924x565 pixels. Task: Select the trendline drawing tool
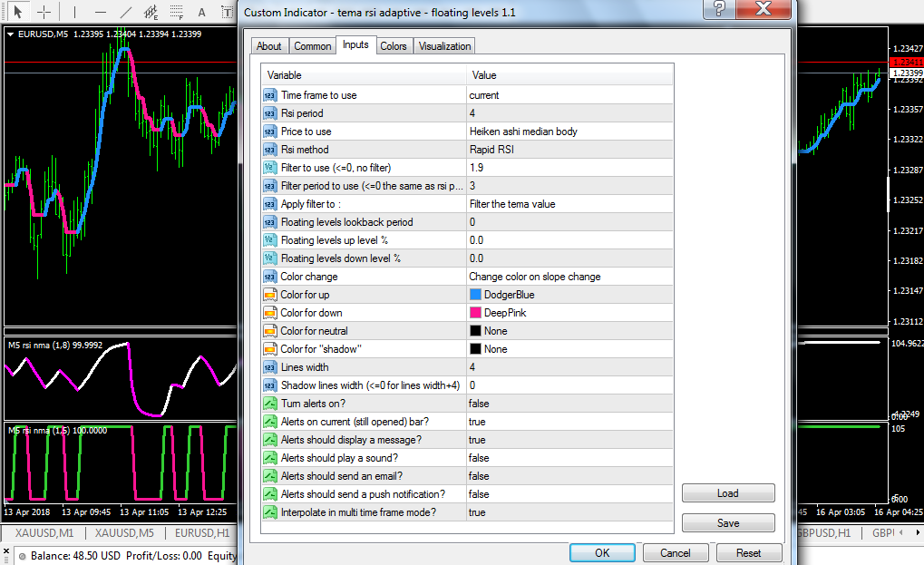pos(125,12)
